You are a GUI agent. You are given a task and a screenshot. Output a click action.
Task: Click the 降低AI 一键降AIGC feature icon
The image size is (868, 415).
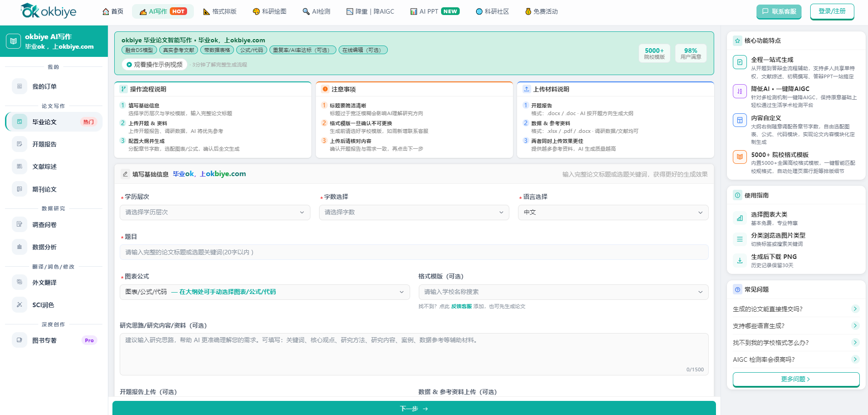tap(740, 91)
